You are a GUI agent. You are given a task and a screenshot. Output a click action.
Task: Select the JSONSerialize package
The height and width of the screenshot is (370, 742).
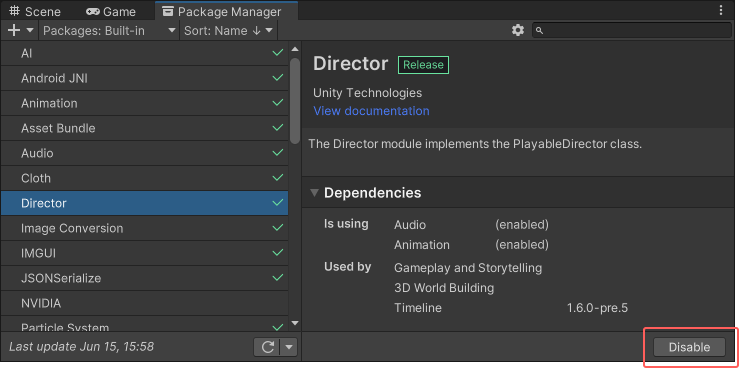(x=144, y=278)
